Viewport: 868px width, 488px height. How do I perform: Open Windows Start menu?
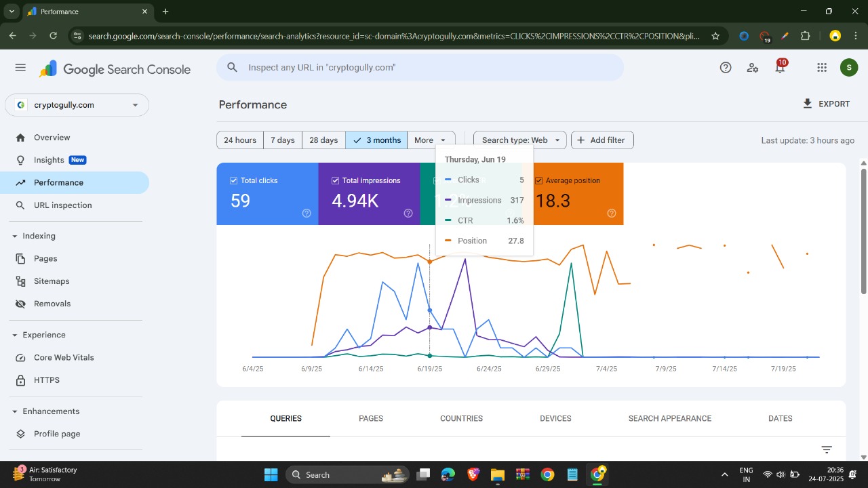271,474
